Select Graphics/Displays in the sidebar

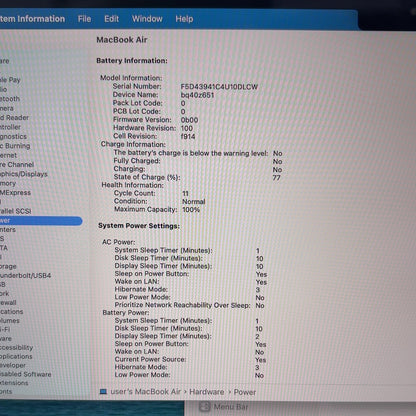coord(24,174)
